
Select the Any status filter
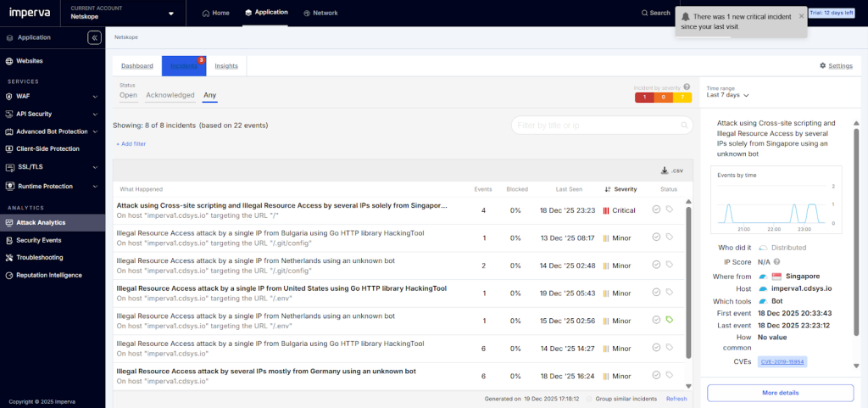tap(210, 95)
